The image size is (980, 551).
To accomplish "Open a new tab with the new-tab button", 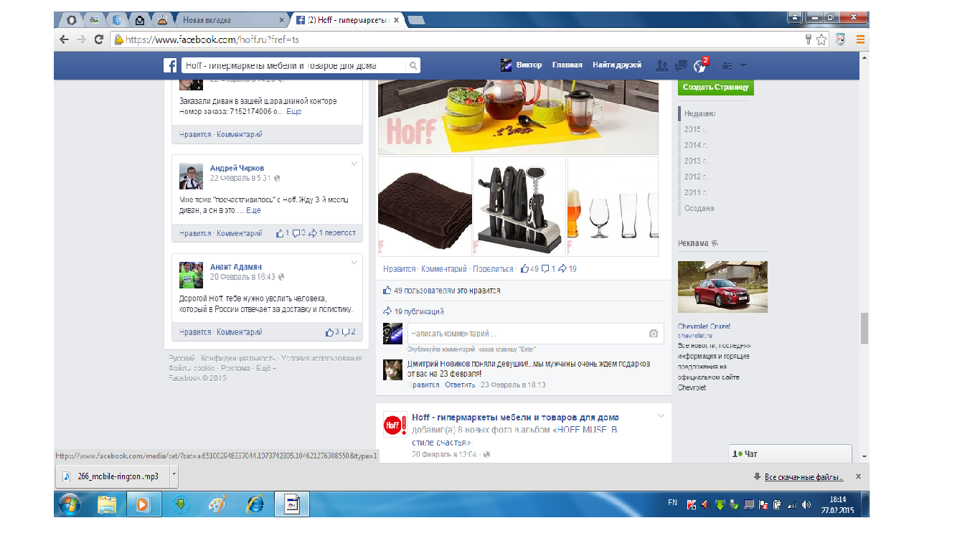I will coord(416,20).
